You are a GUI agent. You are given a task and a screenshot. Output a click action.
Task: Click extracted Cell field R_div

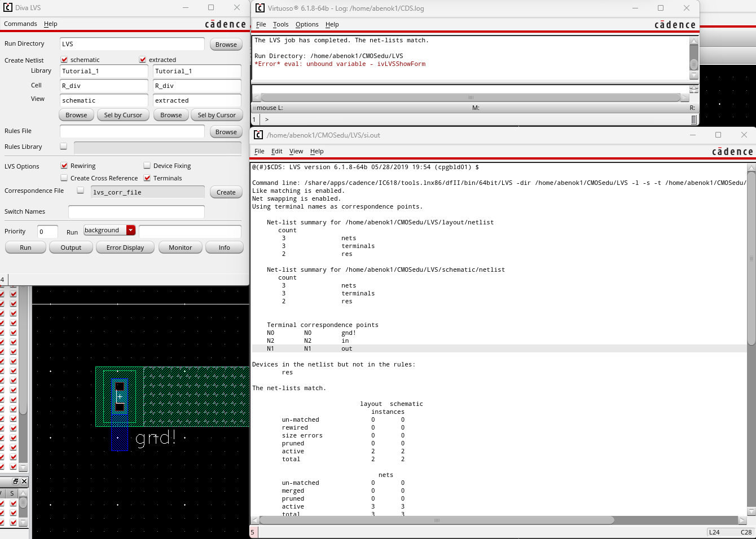[197, 86]
